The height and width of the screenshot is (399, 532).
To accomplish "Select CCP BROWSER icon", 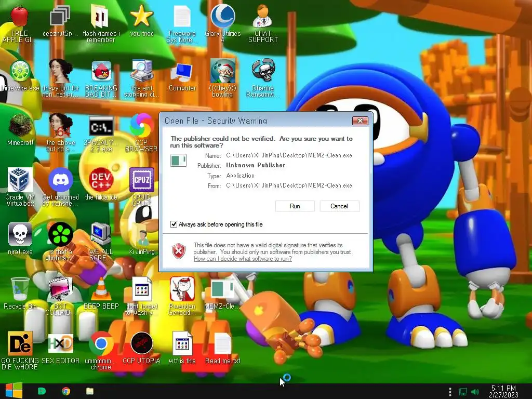I will [141, 134].
